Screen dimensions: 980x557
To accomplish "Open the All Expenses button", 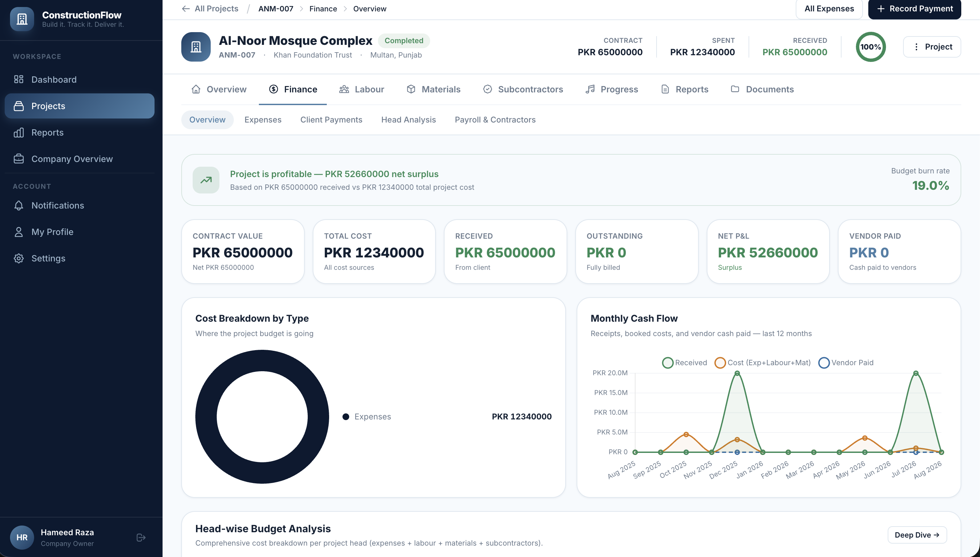I will click(829, 9).
